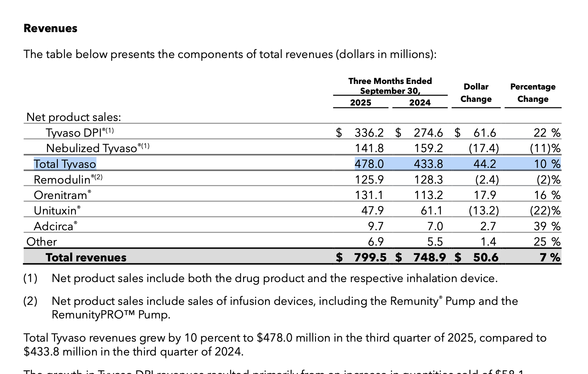Click the bold "Revenues" section heading

point(50,28)
